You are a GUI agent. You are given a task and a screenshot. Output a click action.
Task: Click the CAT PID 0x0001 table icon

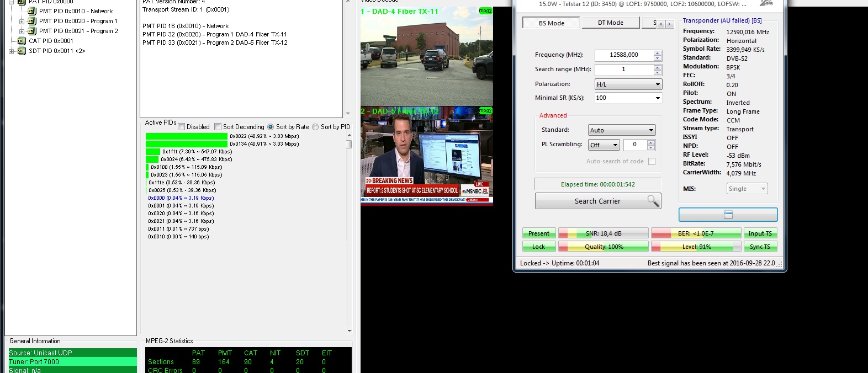pyautogui.click(x=22, y=41)
